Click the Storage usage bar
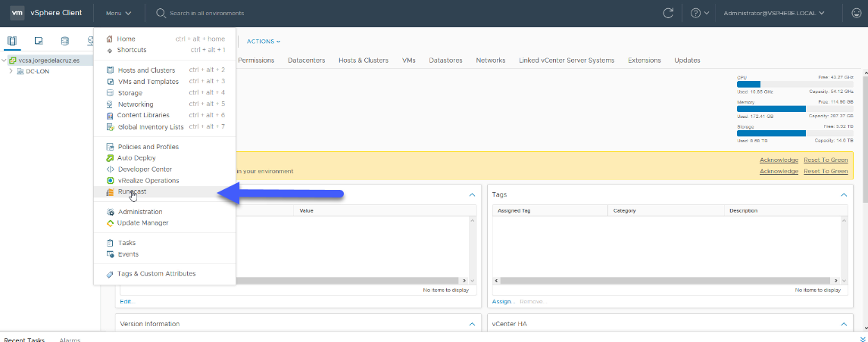Image resolution: width=868 pixels, height=342 pixels. coord(795,133)
